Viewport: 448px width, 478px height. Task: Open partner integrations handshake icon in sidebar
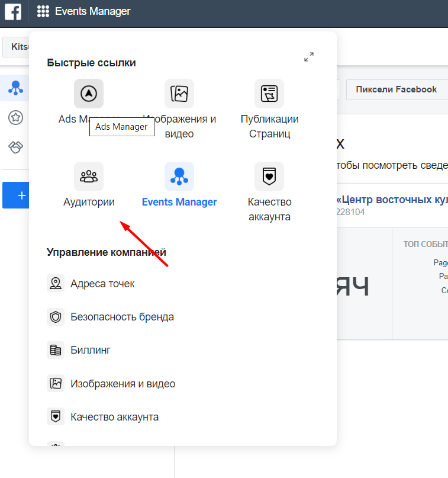pyautogui.click(x=15, y=147)
